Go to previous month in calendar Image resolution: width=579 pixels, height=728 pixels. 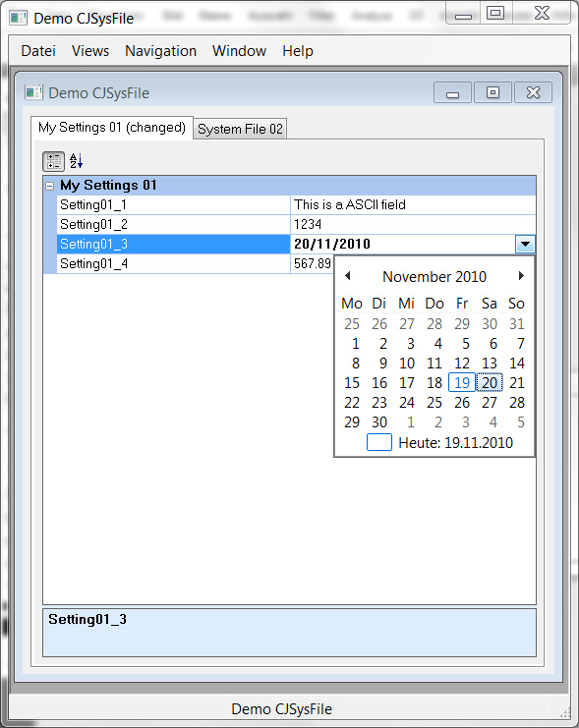pos(348,276)
